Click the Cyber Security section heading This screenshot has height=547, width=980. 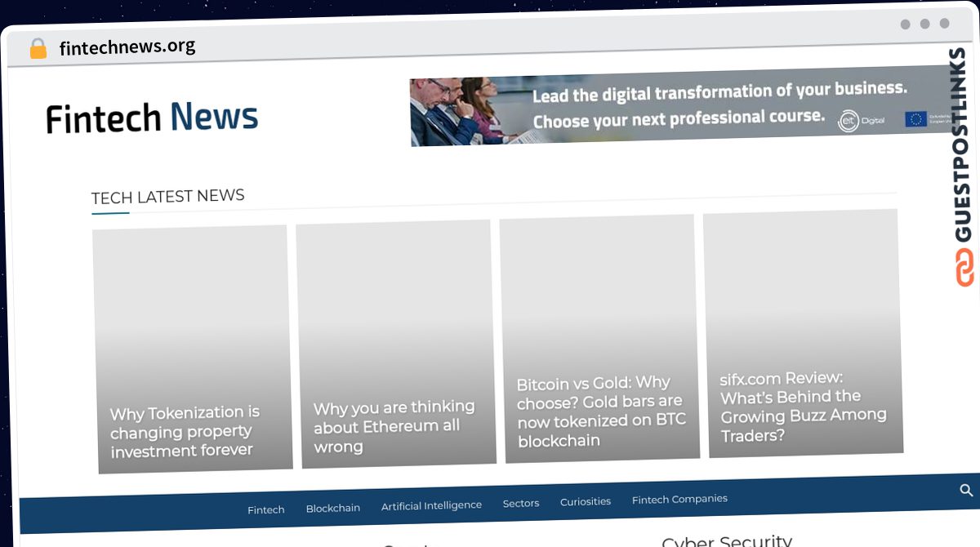tap(727, 540)
